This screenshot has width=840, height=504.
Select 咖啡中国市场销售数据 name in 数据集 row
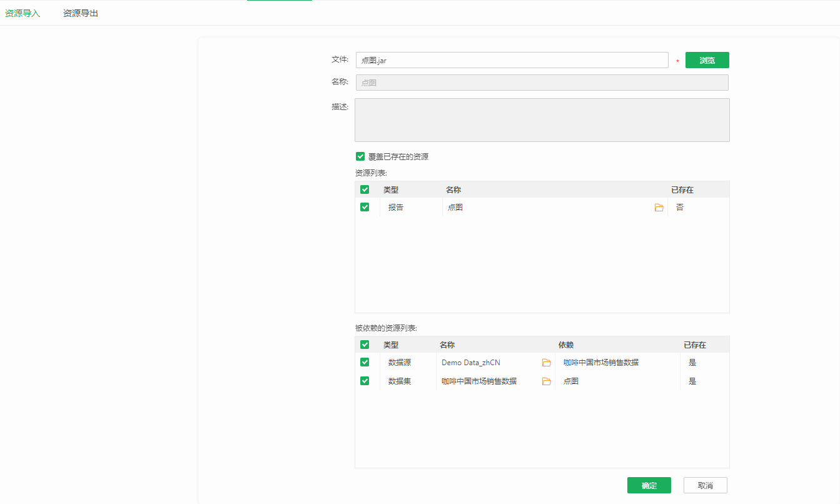pyautogui.click(x=479, y=381)
